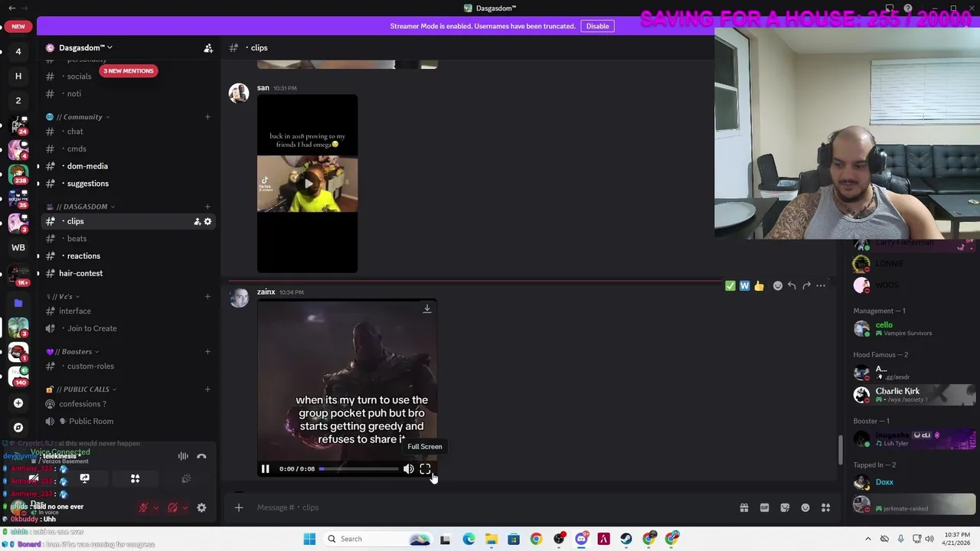This screenshot has height=551, width=980.
Task: Jump to 3 New Mentions
Action: coord(129,70)
